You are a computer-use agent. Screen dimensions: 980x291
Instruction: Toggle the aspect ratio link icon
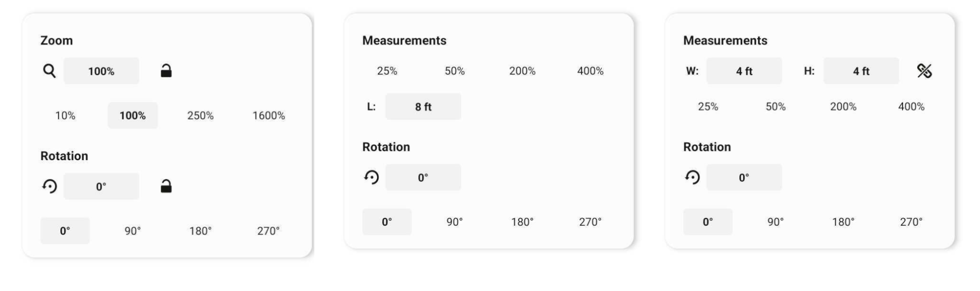point(924,71)
